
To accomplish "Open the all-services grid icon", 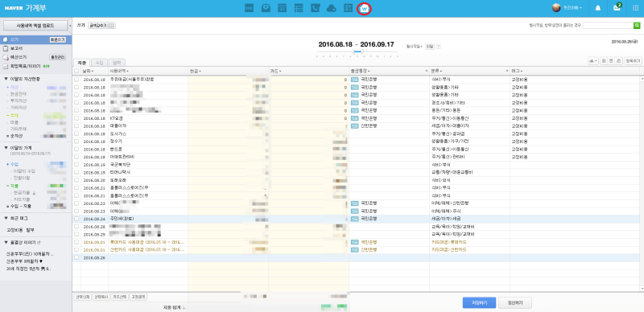I will point(635,8).
